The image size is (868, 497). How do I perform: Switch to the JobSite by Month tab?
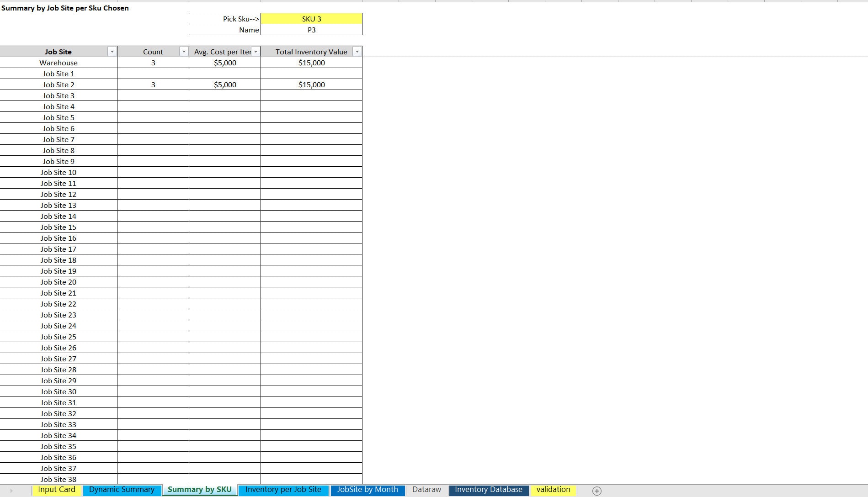[367, 489]
